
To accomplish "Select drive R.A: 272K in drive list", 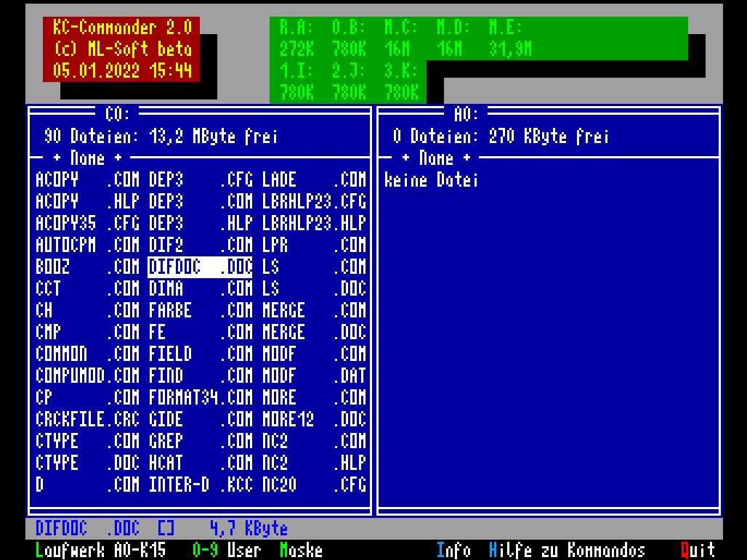I will tap(296, 38).
